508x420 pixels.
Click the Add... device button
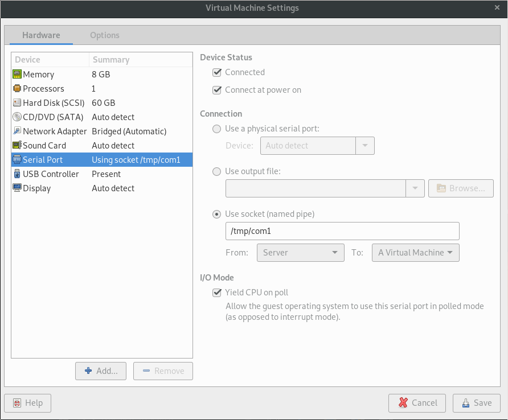(x=101, y=371)
